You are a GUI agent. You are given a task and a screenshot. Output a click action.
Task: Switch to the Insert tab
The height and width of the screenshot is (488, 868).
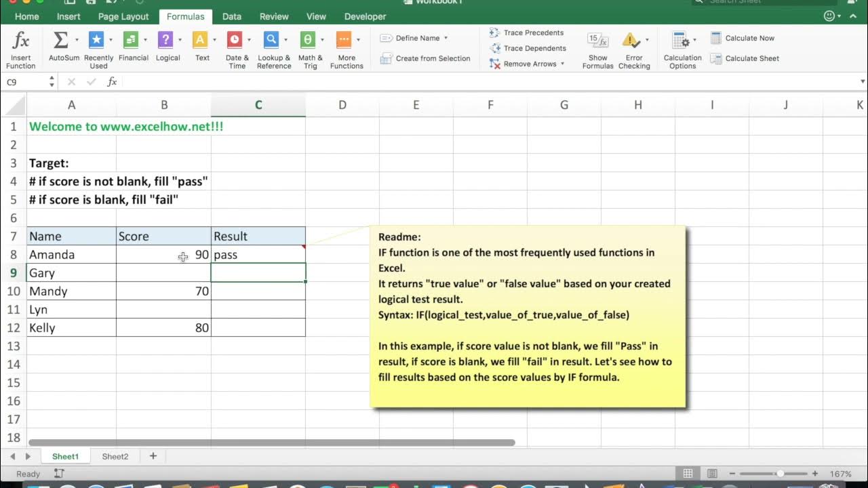point(68,16)
